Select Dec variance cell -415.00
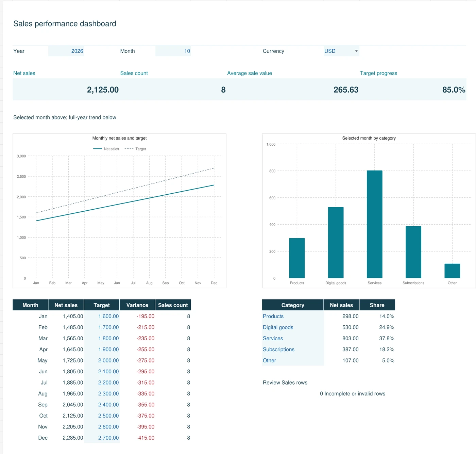 (x=137, y=438)
